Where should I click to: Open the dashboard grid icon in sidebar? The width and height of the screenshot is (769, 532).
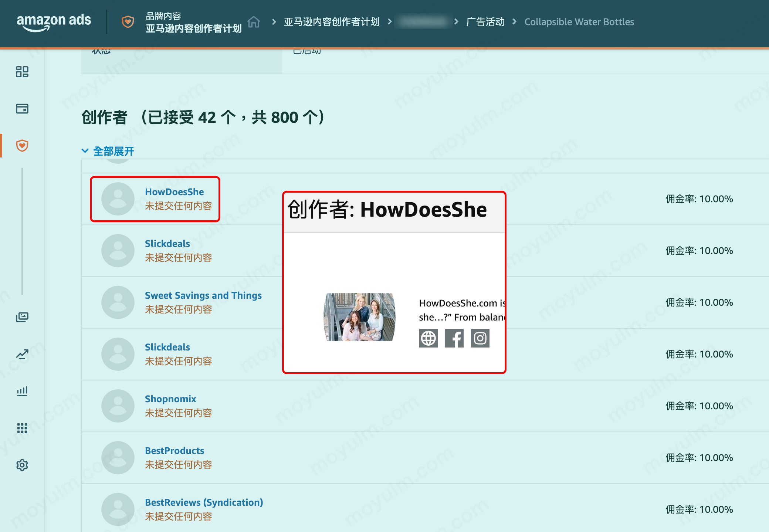pyautogui.click(x=22, y=72)
